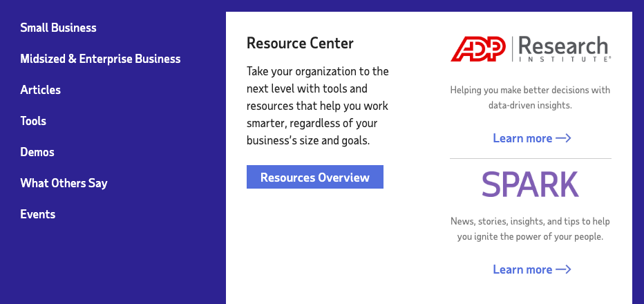Open the Tools menu entry
The image size is (644, 304).
point(33,121)
